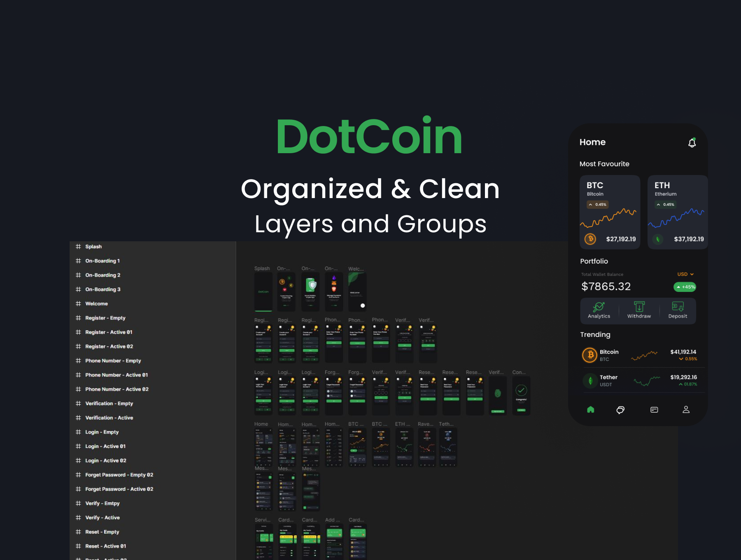Click the Splash artboard thumbnail
The width and height of the screenshot is (741, 560).
point(263,292)
